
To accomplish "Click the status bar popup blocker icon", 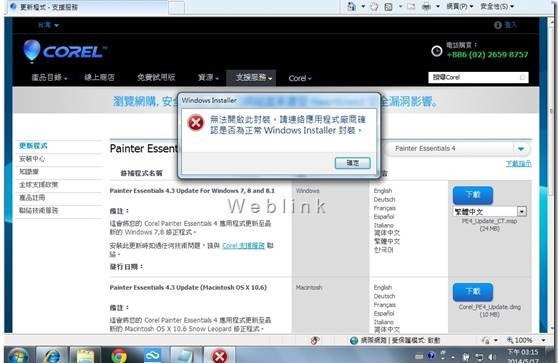I will point(315,341).
